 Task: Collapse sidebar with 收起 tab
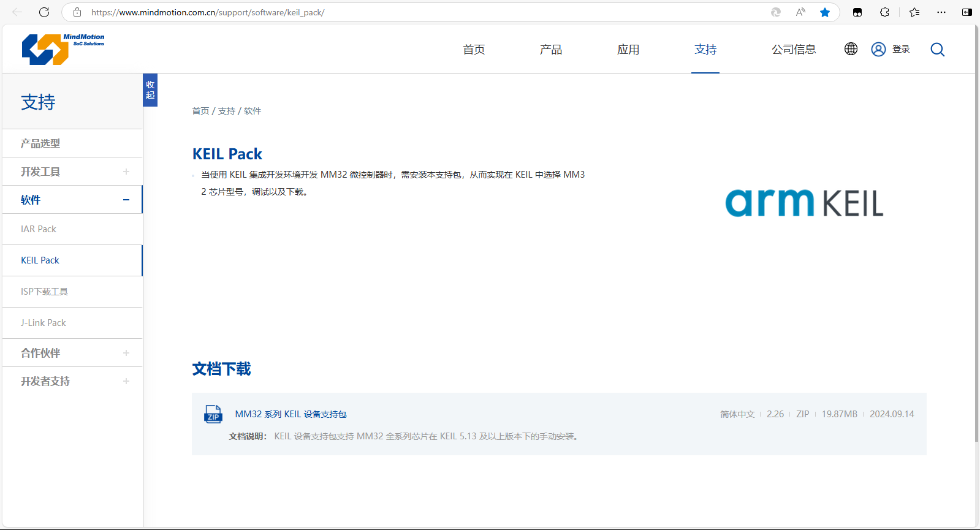click(150, 90)
